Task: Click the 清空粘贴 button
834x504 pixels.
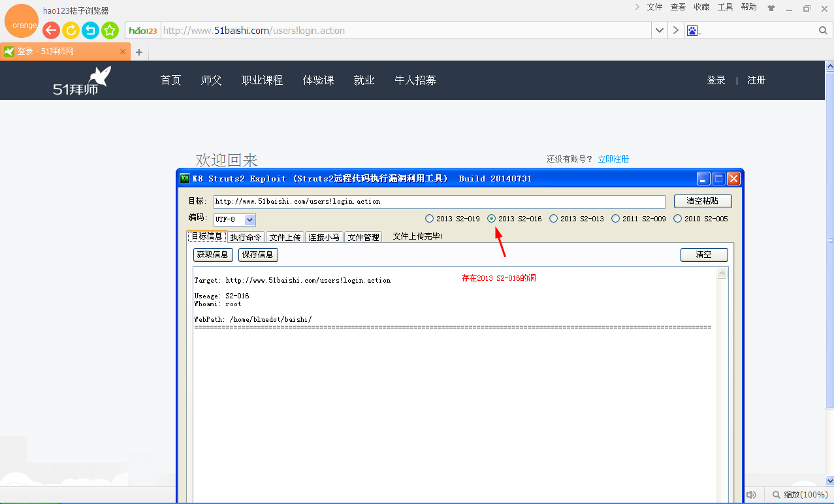Action: 703,202
